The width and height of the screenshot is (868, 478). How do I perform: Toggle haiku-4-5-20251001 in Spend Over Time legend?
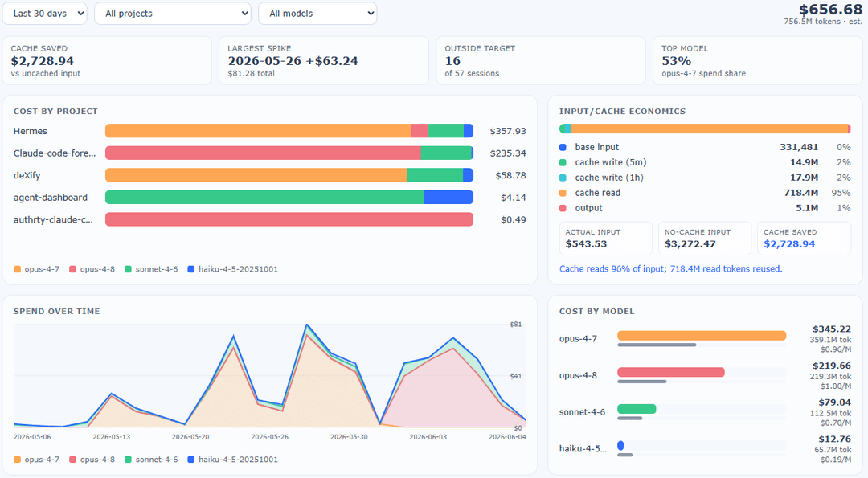point(232,460)
